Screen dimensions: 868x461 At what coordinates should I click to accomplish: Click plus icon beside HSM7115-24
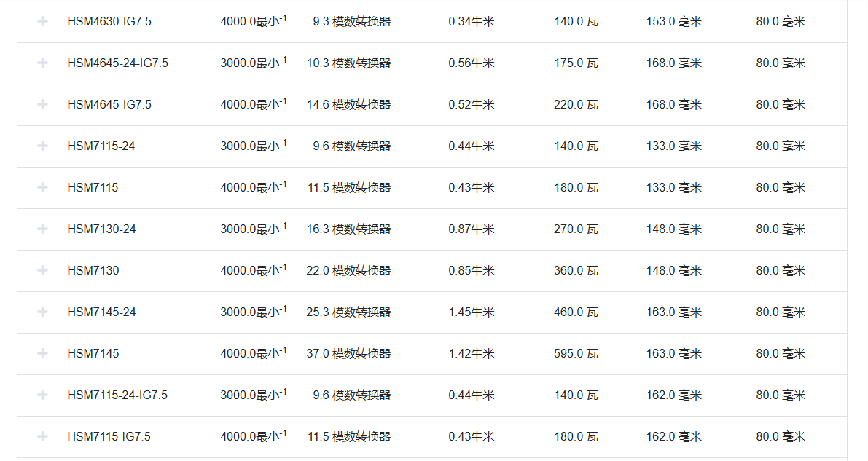[x=42, y=146]
